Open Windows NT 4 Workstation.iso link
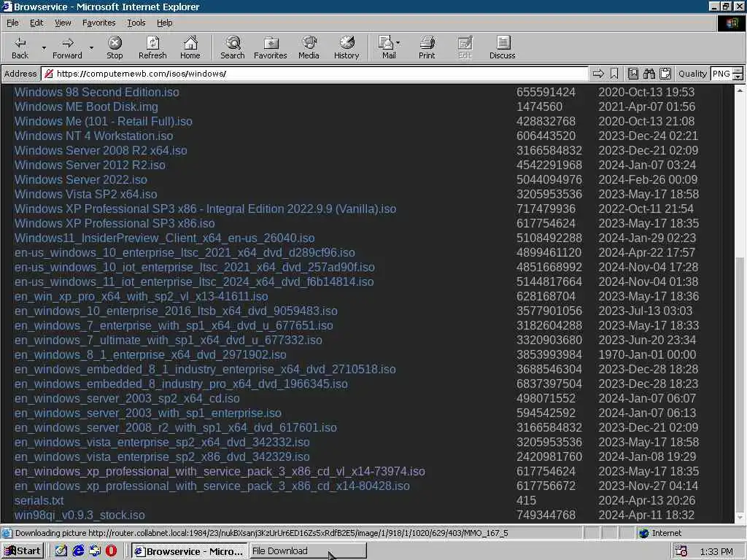 pyautogui.click(x=94, y=136)
